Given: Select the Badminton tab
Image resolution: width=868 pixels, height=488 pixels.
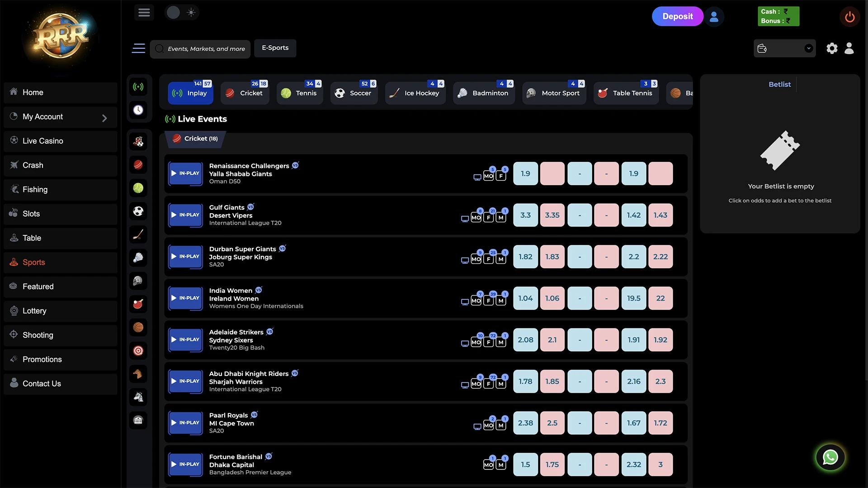Looking at the screenshot, I should tap(484, 93).
